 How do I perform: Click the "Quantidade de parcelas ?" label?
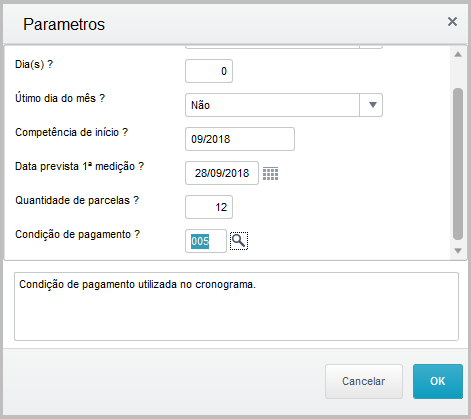(x=77, y=200)
